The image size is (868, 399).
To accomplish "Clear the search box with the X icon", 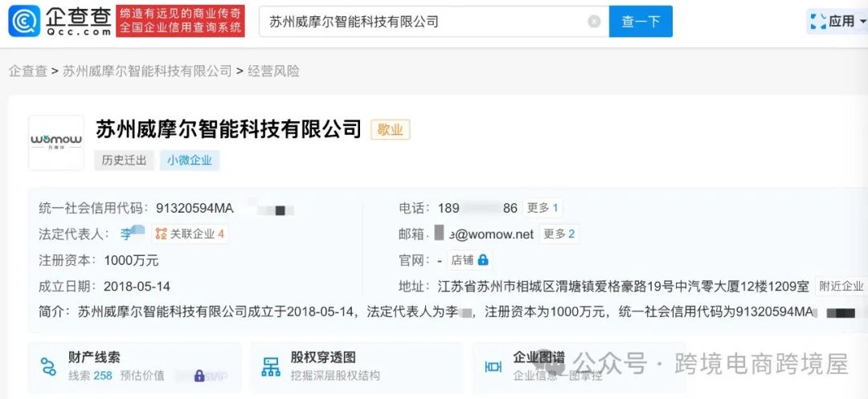I will [x=594, y=22].
